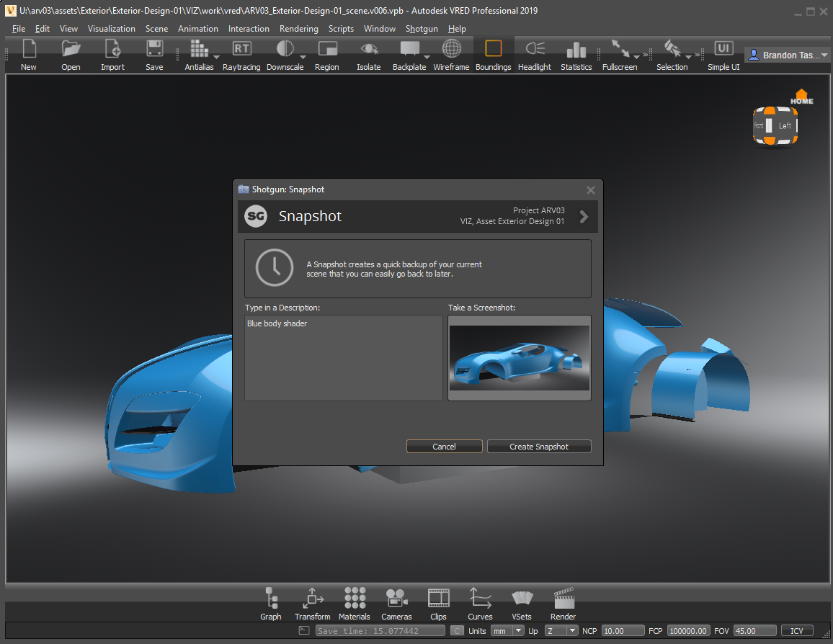
Task: Click the Create Snapshot button
Action: pos(538,446)
